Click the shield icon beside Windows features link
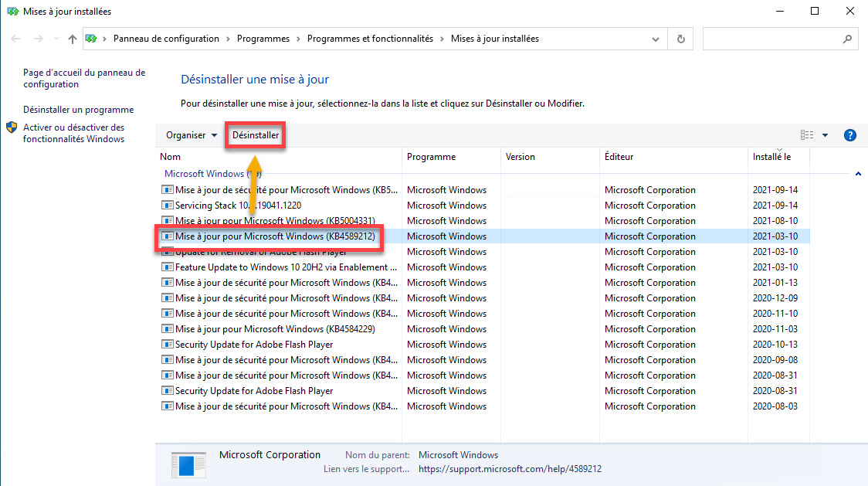 pos(12,127)
